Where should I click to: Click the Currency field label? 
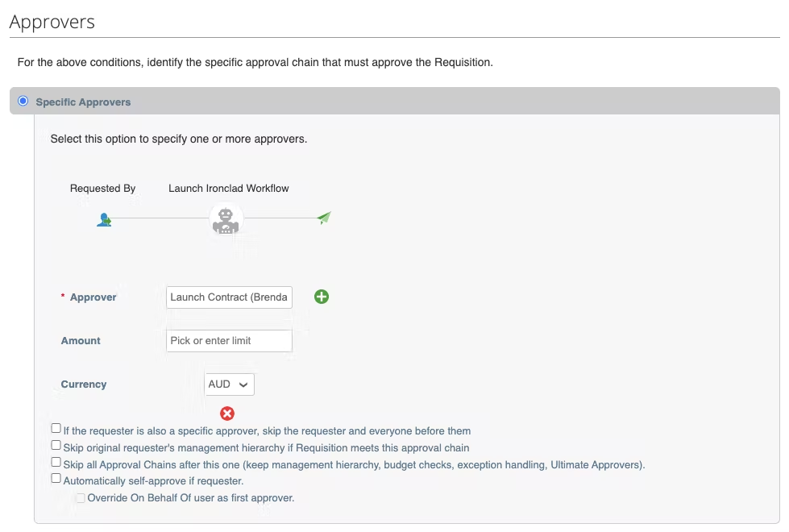[x=84, y=384]
